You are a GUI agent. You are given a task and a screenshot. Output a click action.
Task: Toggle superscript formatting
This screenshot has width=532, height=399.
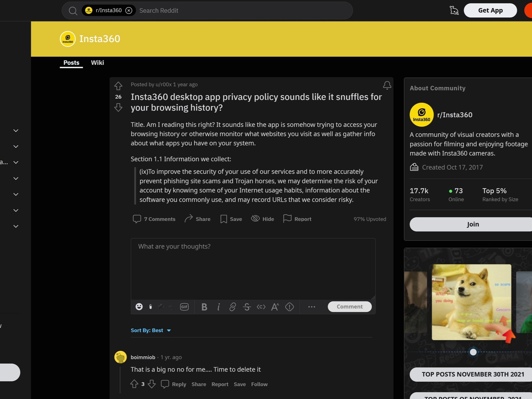(275, 307)
